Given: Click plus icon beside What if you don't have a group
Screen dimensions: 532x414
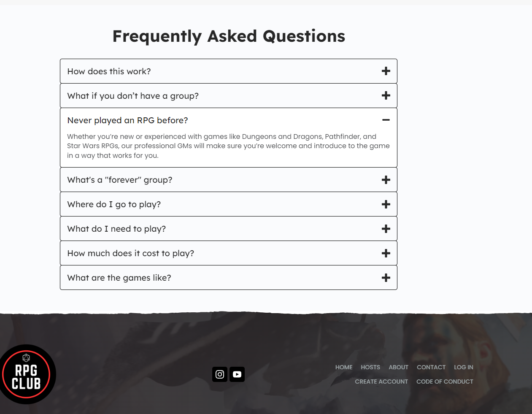Looking at the screenshot, I should coord(386,95).
